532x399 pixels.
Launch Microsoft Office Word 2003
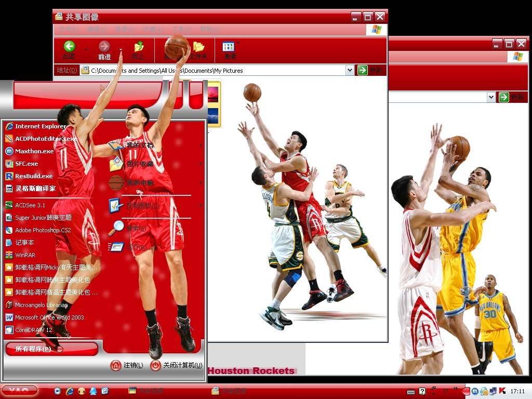click(45, 317)
